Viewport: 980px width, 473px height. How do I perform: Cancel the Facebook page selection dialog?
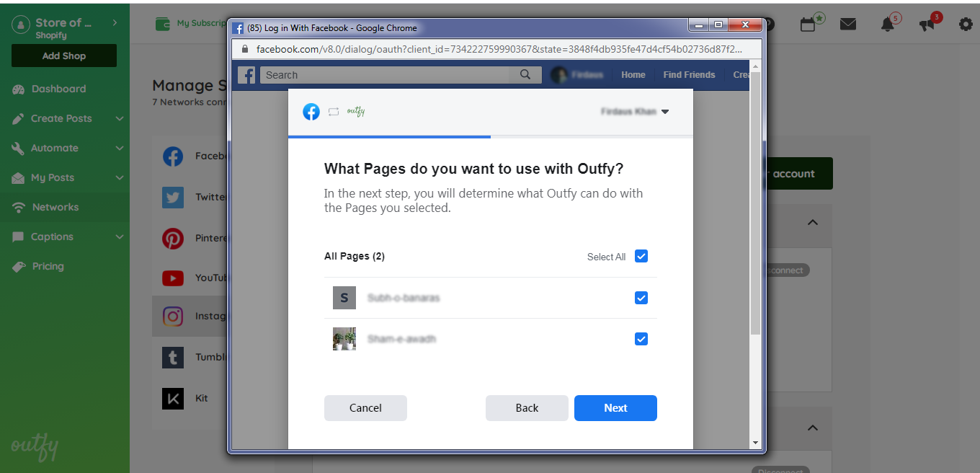pyautogui.click(x=365, y=408)
